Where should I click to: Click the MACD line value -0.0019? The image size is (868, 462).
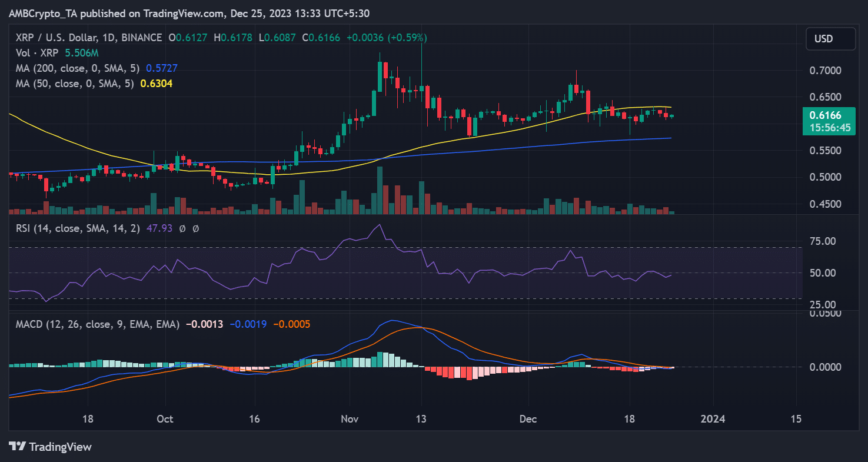(x=248, y=324)
